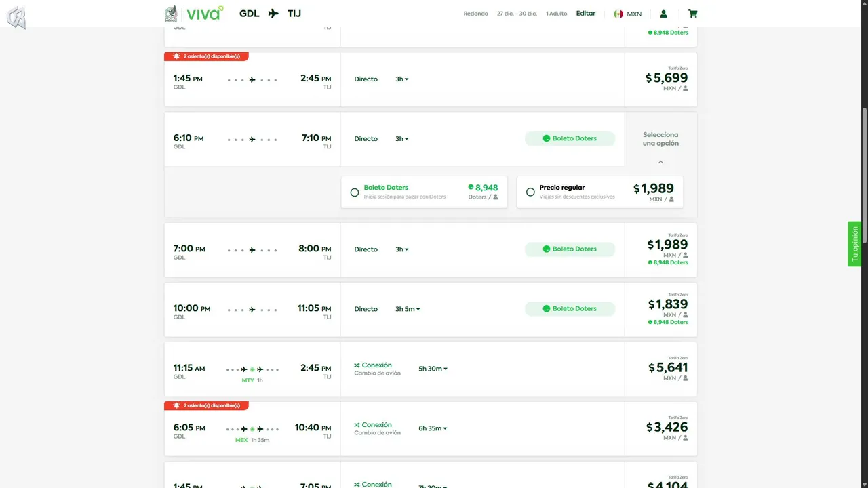Image resolution: width=868 pixels, height=488 pixels.
Task: Click the Boleto Doters badge on 10:00 PM flight
Action: click(x=570, y=308)
